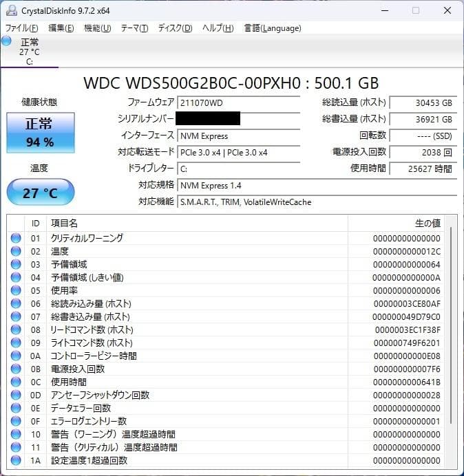Click the 生の値 column header

(x=396, y=224)
